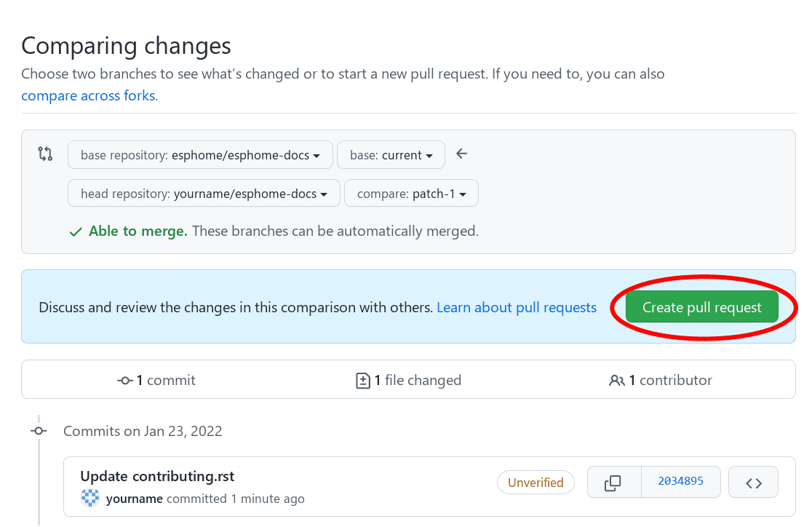Open the compare across forks link
The height and width of the screenshot is (527, 812).
pyautogui.click(x=87, y=95)
